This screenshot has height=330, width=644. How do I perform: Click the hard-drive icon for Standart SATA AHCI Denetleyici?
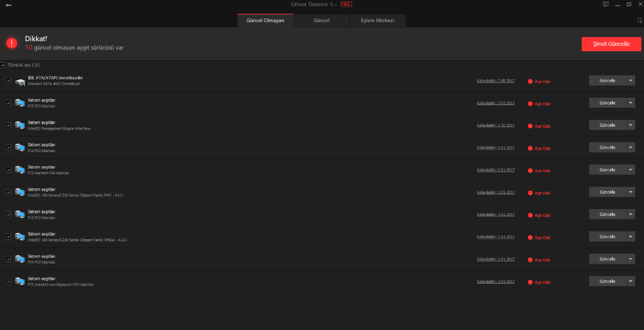[20, 81]
